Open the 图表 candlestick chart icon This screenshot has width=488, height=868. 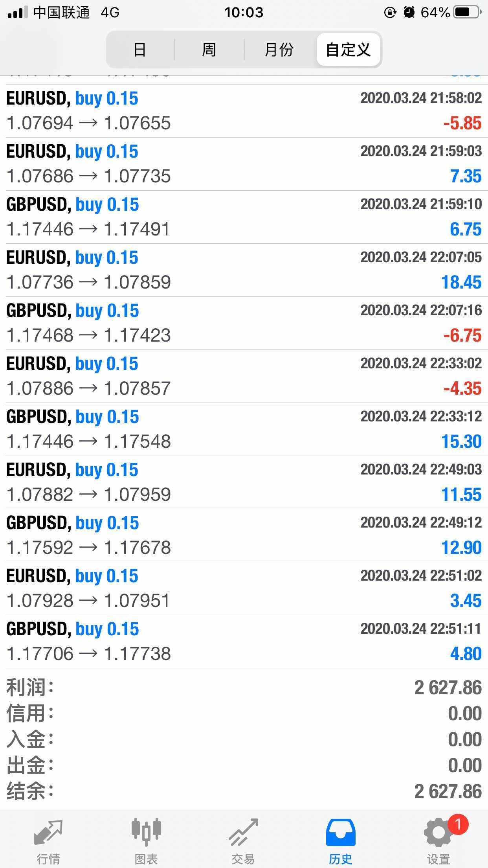(x=146, y=833)
